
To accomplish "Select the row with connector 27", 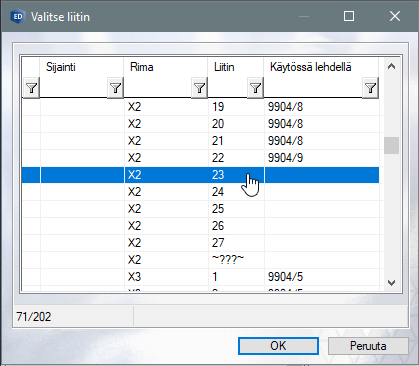I will pyautogui.click(x=201, y=243).
